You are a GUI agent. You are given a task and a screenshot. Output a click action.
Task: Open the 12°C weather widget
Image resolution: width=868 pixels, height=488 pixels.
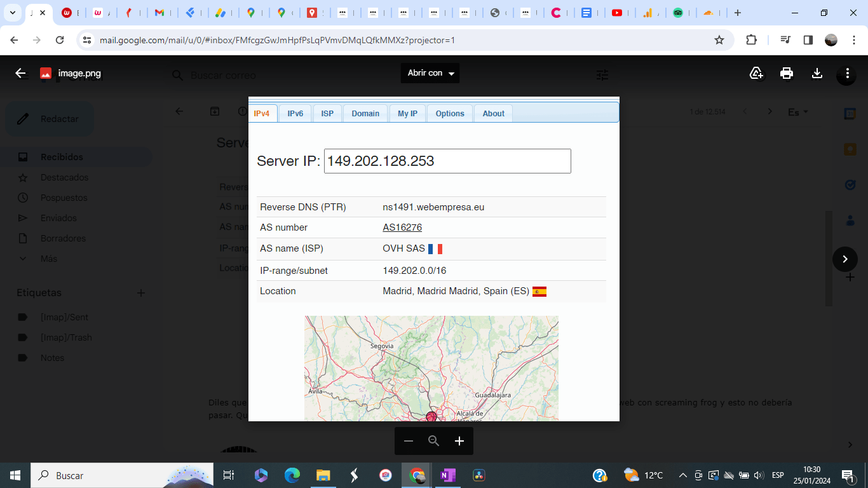pos(643,475)
